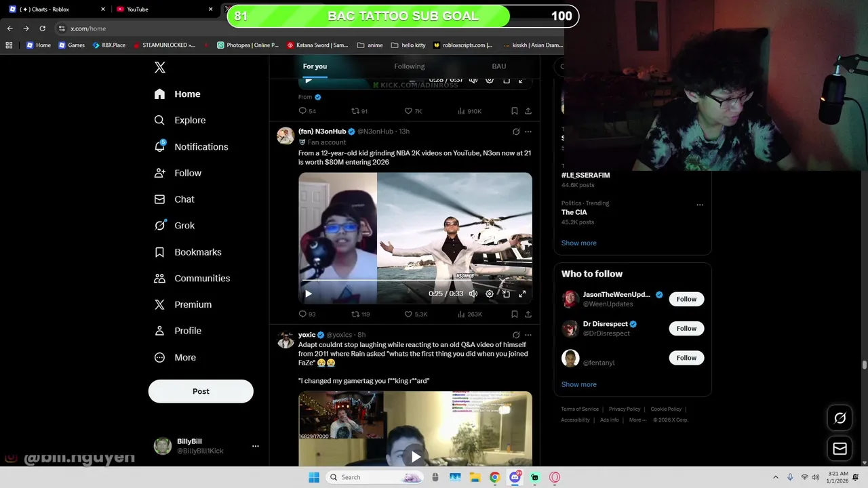Open the Photopea bookmark
Image resolution: width=868 pixels, height=488 pixels.
point(248,45)
